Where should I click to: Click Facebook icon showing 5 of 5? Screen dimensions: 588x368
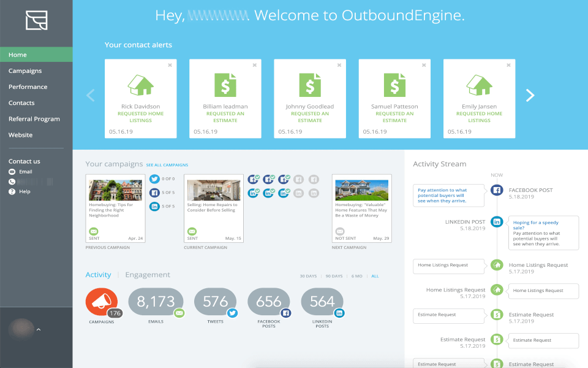154,193
